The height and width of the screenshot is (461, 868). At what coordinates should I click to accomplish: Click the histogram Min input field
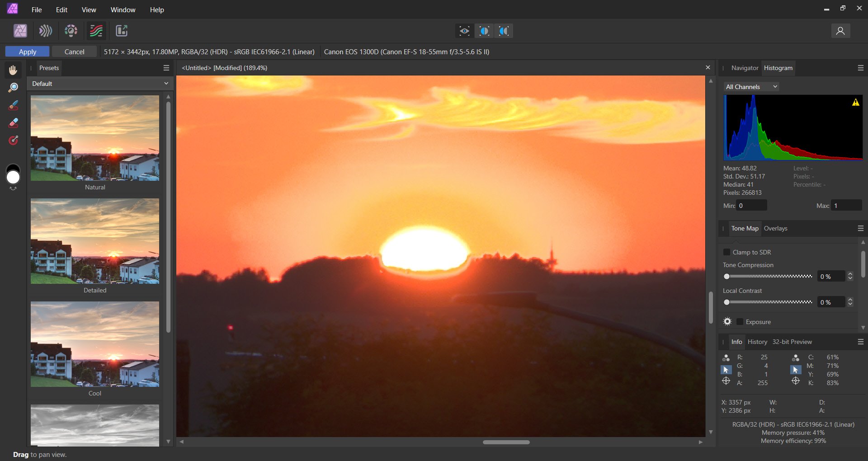[x=751, y=205]
